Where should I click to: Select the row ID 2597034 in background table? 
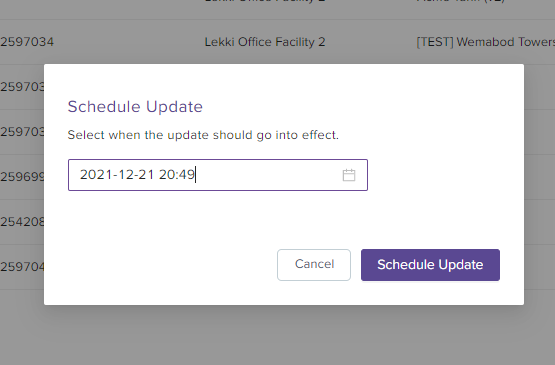(x=27, y=42)
